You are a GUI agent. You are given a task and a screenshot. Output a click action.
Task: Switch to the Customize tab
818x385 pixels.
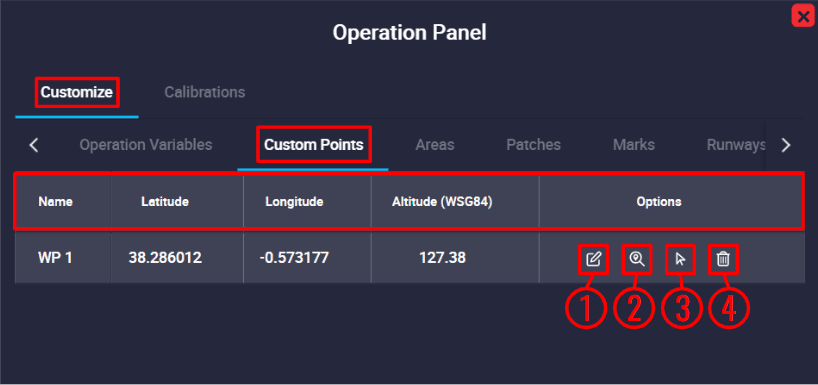77,92
